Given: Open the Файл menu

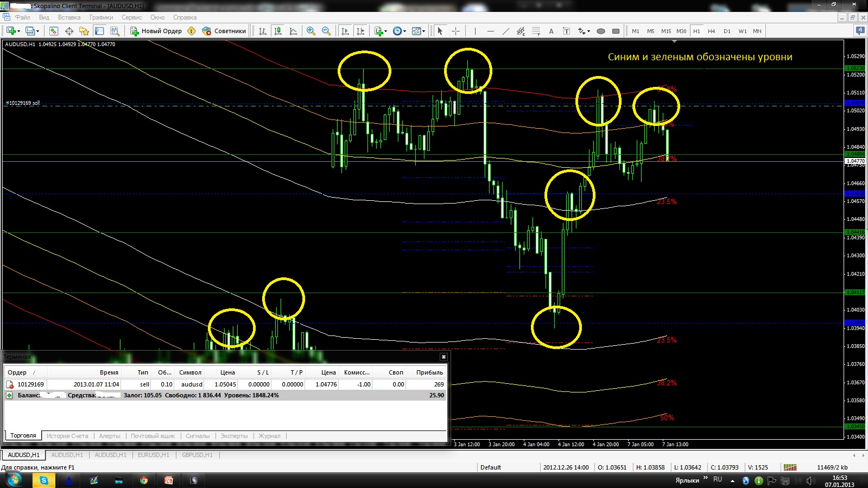Looking at the screenshot, I should 23,17.
